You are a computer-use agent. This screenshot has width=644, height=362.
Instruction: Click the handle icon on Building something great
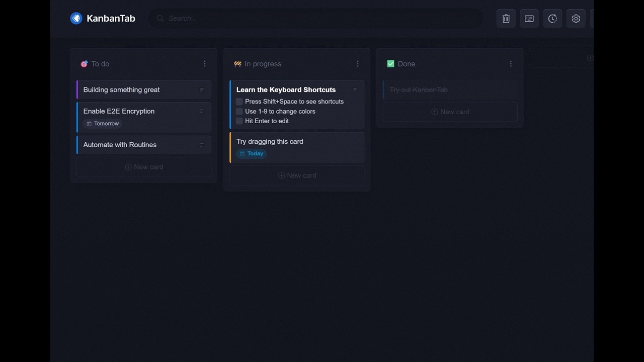pyautogui.click(x=202, y=90)
